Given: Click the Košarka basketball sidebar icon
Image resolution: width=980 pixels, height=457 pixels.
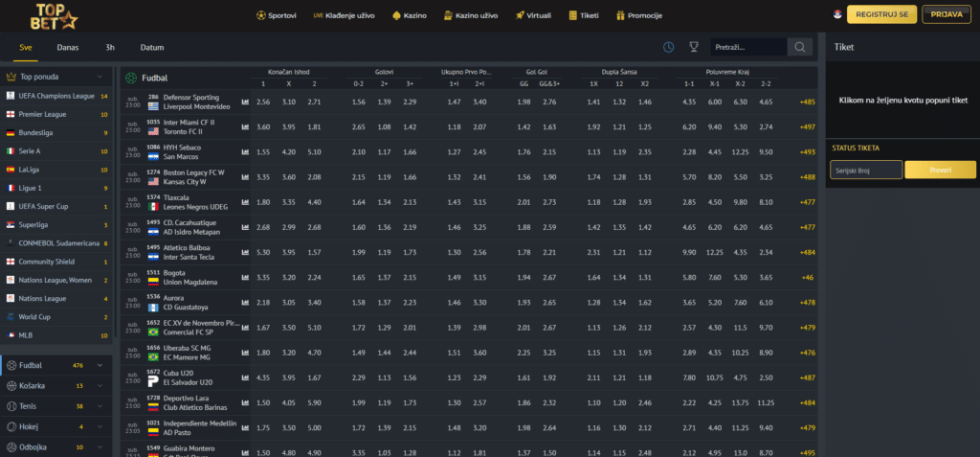Looking at the screenshot, I should point(11,386).
